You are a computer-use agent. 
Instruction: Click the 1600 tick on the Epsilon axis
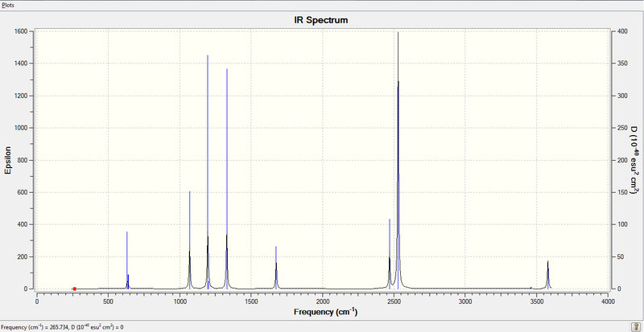pos(21,31)
